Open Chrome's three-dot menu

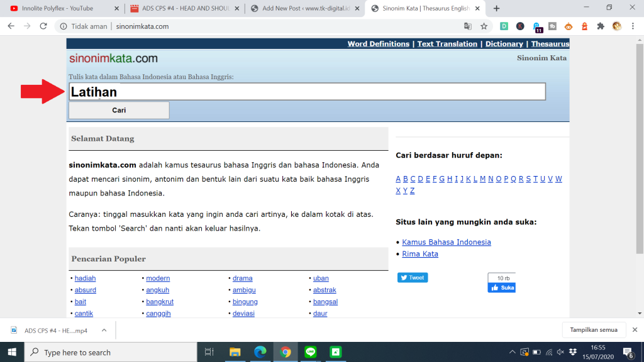pos(633,26)
